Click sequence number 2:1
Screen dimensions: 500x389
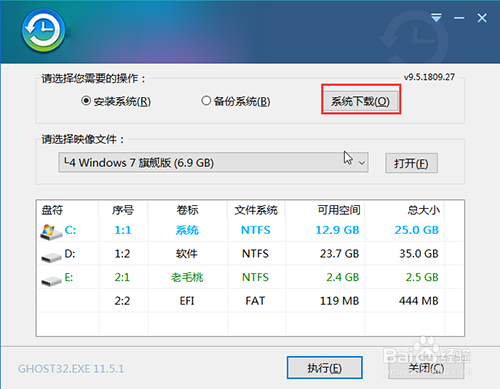click(x=122, y=277)
